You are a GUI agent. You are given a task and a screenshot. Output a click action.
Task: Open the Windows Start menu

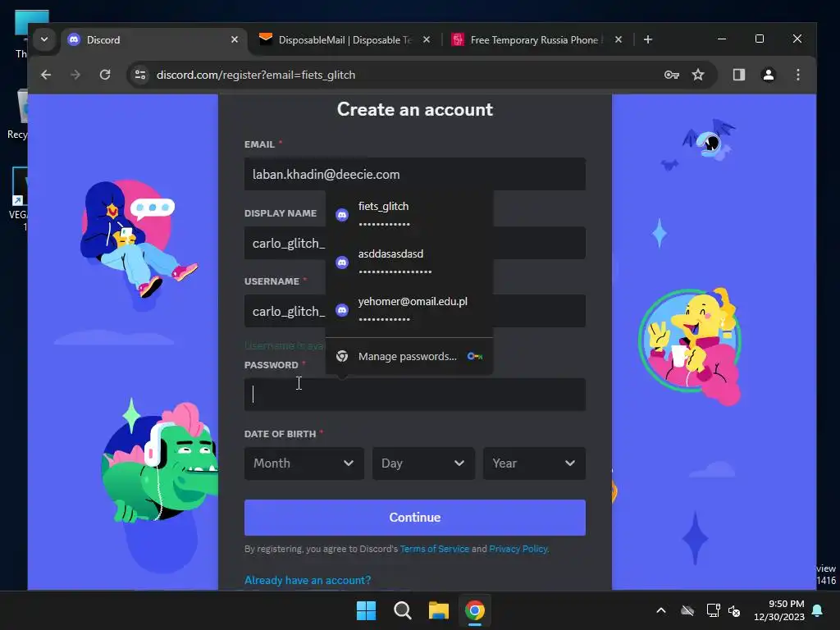[367, 610]
